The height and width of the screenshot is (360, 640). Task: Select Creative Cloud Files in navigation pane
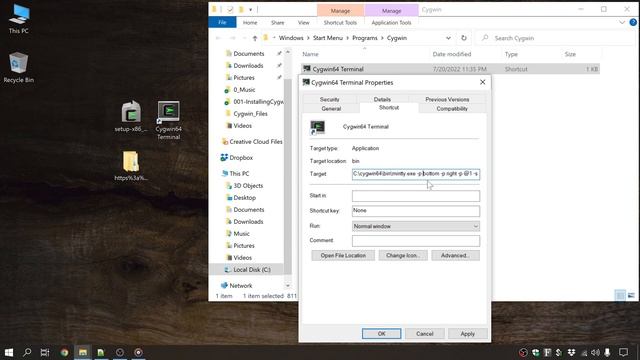[252, 142]
